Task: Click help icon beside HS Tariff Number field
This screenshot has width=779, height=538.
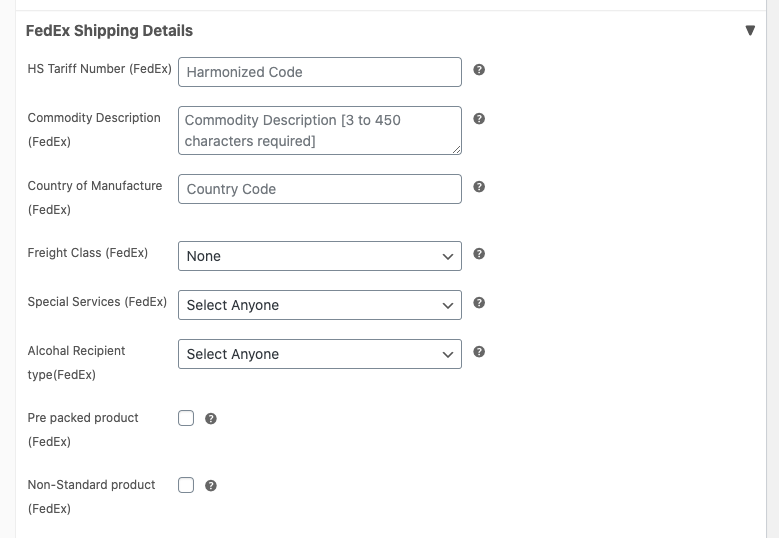Action: [479, 70]
